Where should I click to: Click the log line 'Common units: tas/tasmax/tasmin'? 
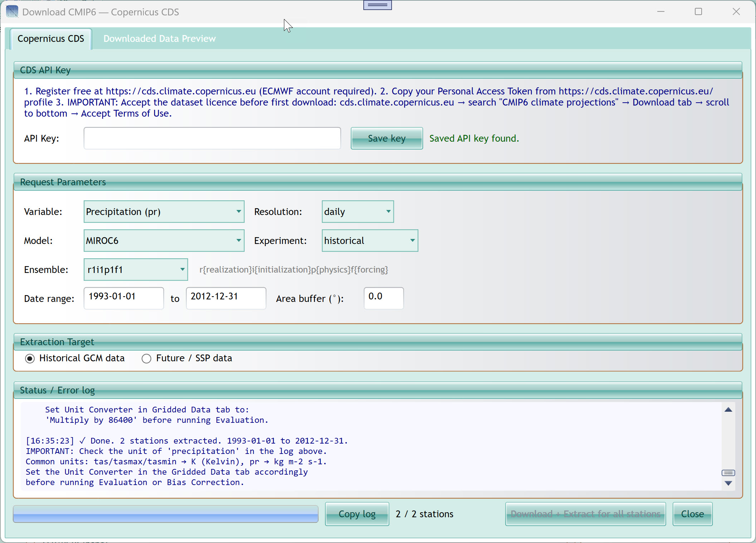[x=176, y=461]
